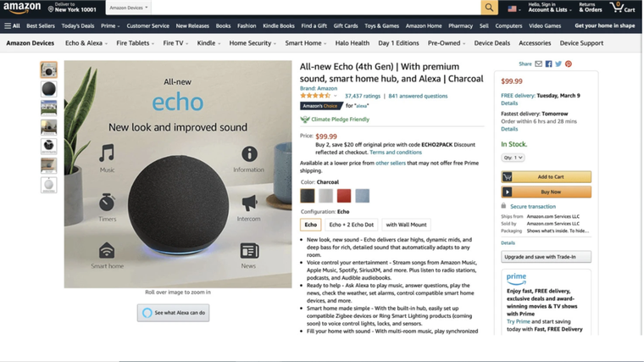Share the product on Facebook

tap(549, 64)
